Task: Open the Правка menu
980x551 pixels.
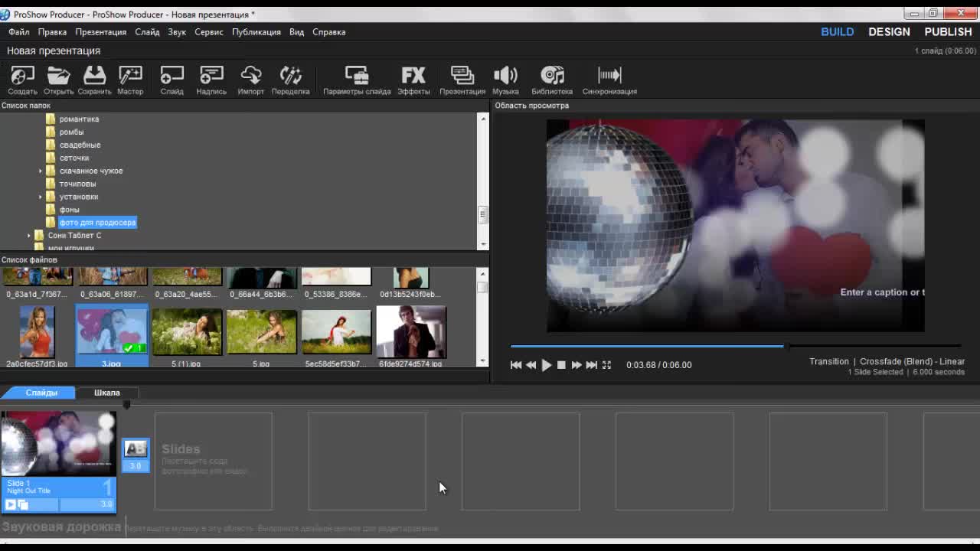Action: tap(52, 32)
